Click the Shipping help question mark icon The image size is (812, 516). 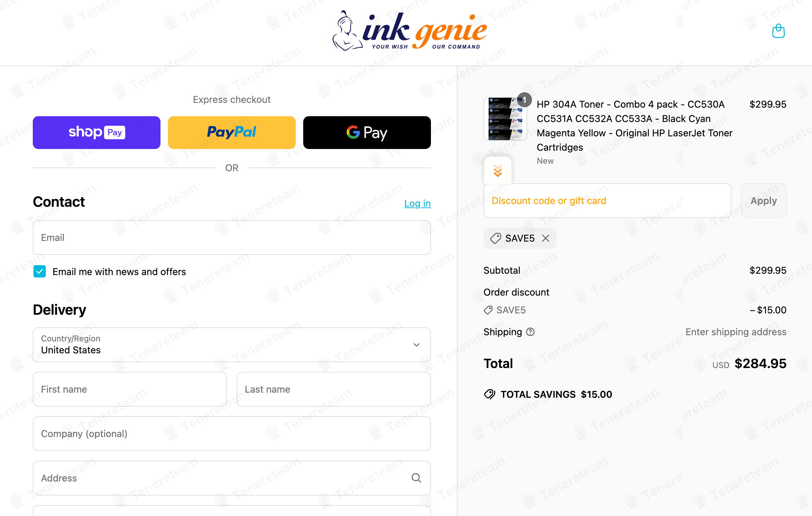530,332
